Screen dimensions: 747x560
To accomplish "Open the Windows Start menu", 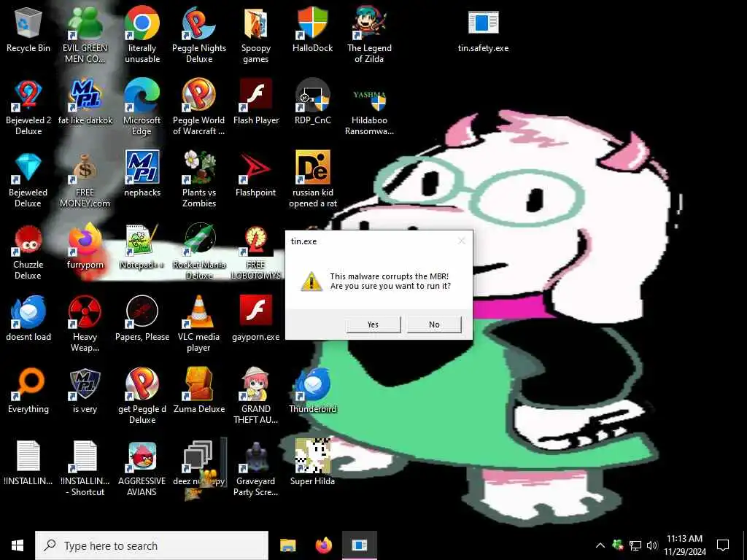I will click(18, 545).
